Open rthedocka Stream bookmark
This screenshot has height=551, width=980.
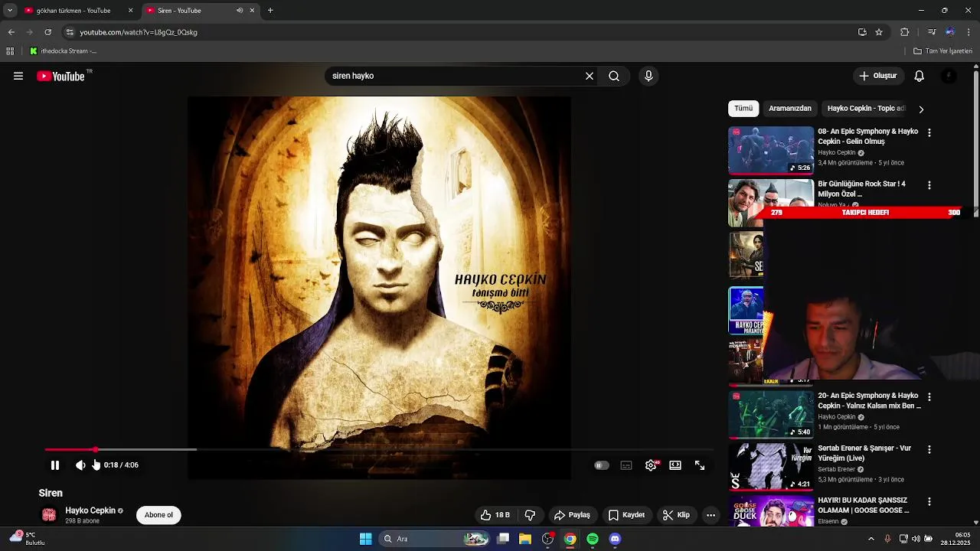[x=63, y=51]
